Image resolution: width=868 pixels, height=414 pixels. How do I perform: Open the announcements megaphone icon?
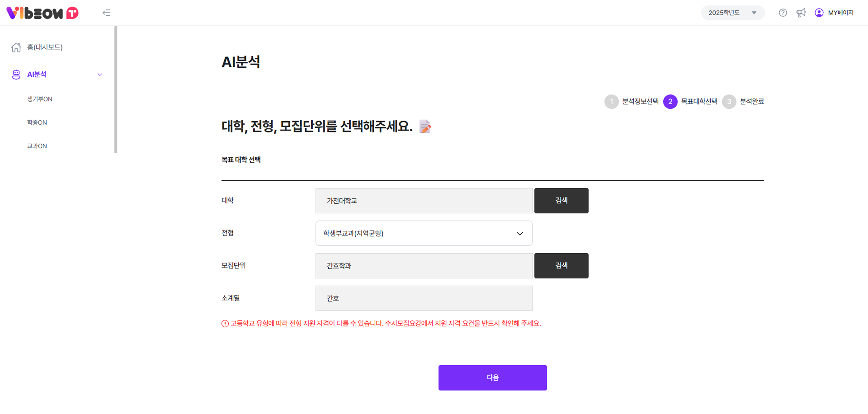click(x=801, y=13)
